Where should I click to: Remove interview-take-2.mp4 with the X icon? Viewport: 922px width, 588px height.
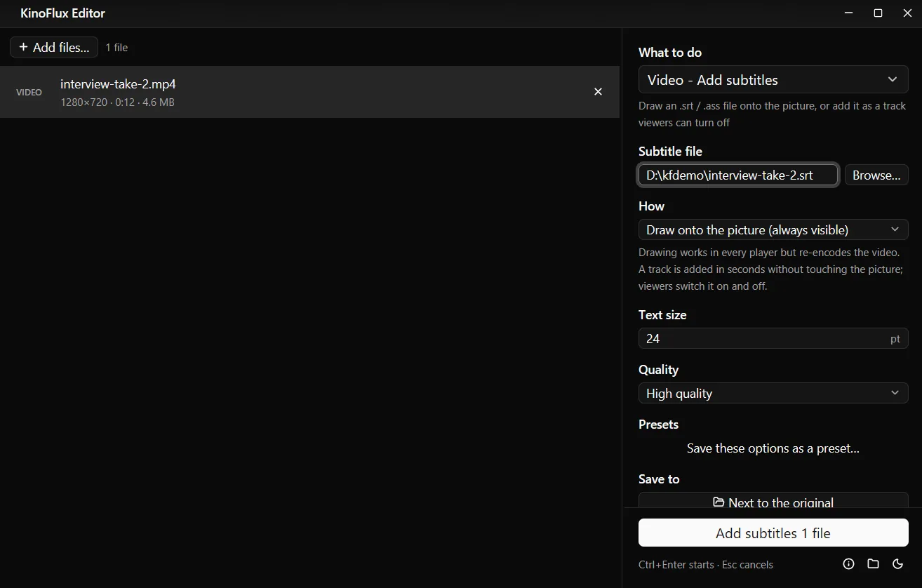click(598, 92)
